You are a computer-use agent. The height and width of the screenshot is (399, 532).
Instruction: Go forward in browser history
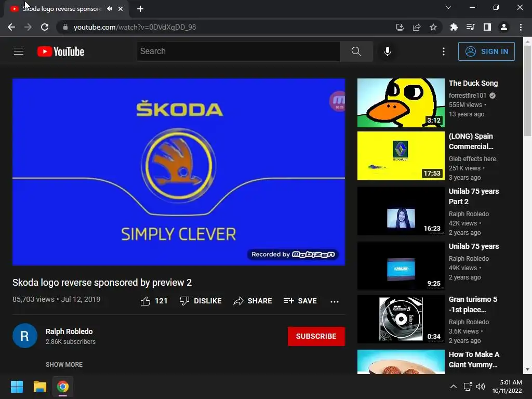pyautogui.click(x=28, y=27)
